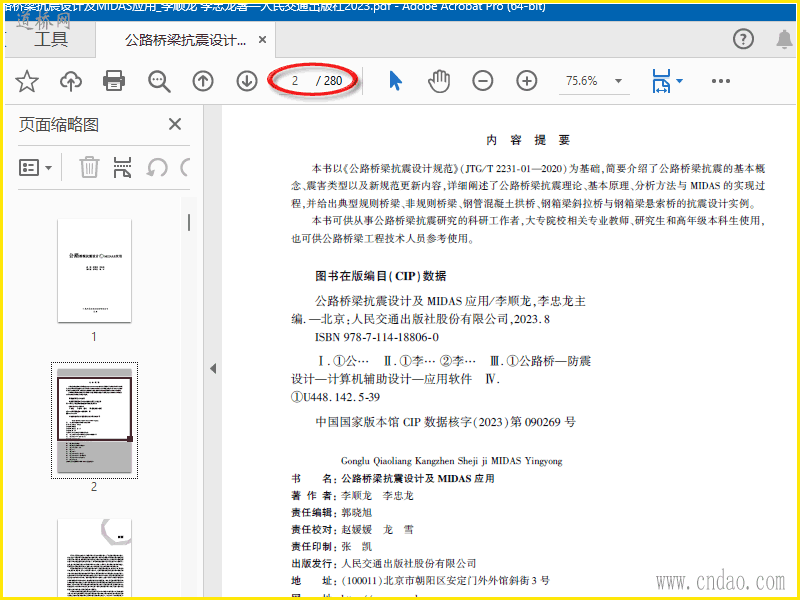The image size is (800, 600).
Task: Open the fit page options dropdown arrow
Action: coord(680,81)
